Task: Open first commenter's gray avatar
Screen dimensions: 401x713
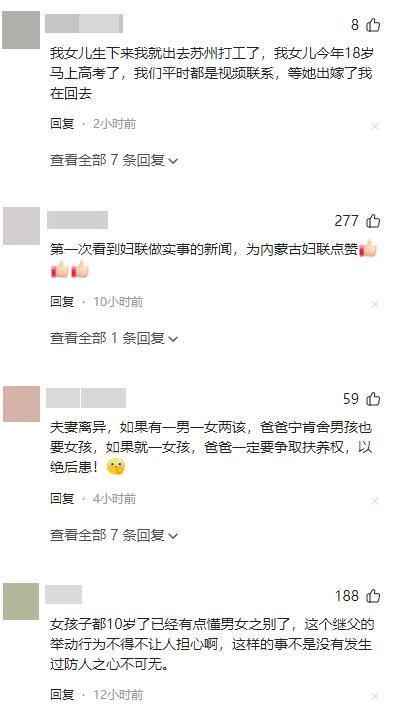Action: (x=21, y=30)
